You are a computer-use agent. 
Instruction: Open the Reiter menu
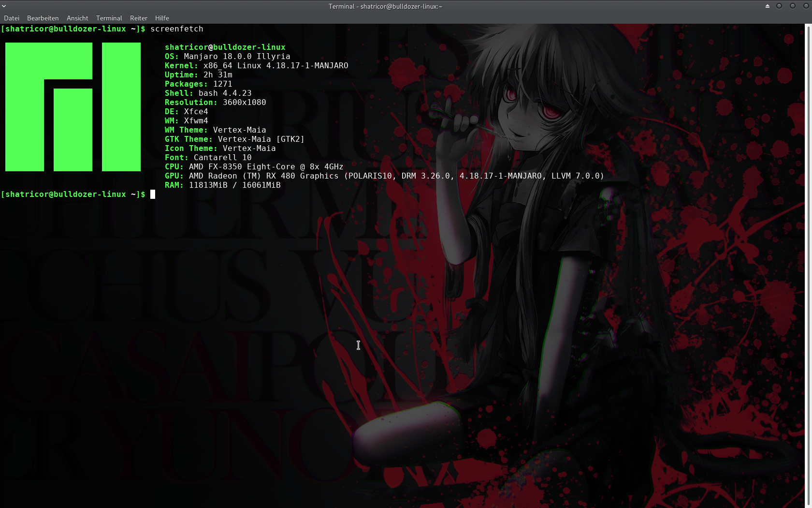[x=138, y=18]
